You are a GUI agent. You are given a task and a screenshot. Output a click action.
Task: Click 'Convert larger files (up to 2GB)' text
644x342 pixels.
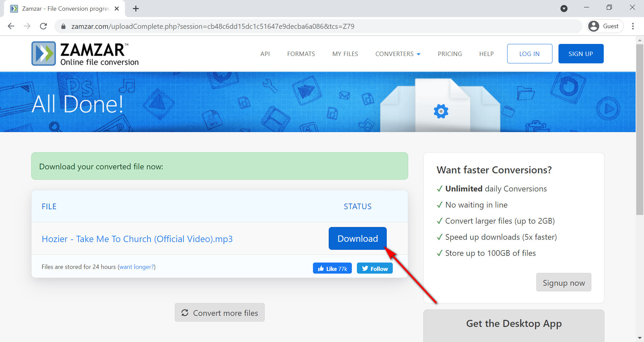tap(500, 221)
